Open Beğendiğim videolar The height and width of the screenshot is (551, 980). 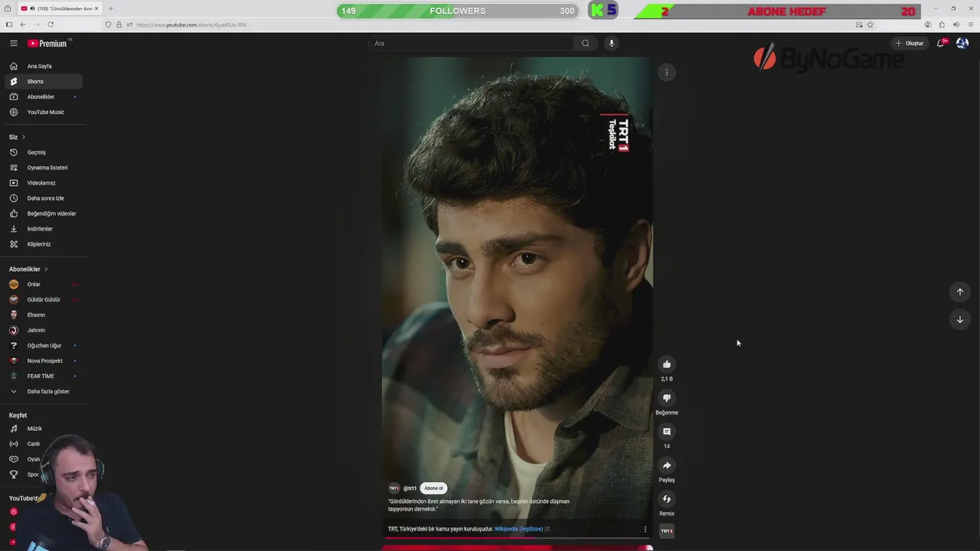[44, 214]
